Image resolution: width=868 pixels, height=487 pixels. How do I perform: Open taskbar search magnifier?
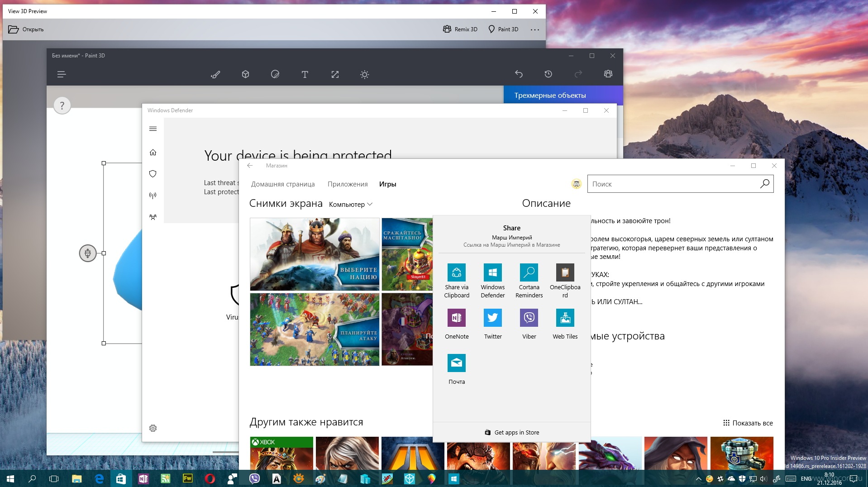(32, 478)
